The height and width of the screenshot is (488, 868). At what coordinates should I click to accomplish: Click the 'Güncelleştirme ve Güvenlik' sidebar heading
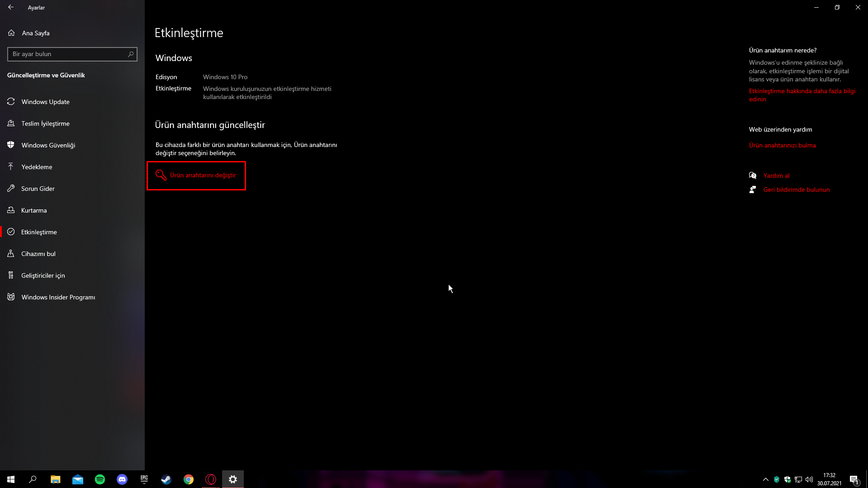(x=46, y=75)
